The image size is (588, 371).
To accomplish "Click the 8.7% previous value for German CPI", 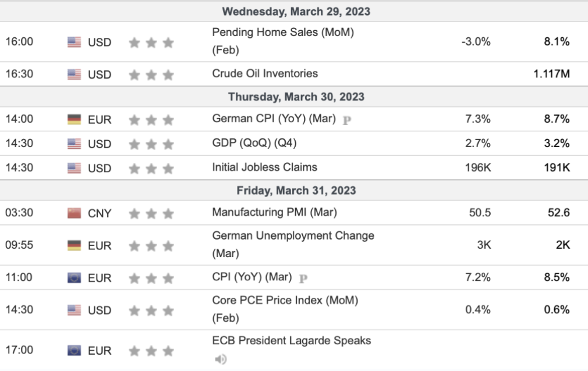I will click(557, 119).
